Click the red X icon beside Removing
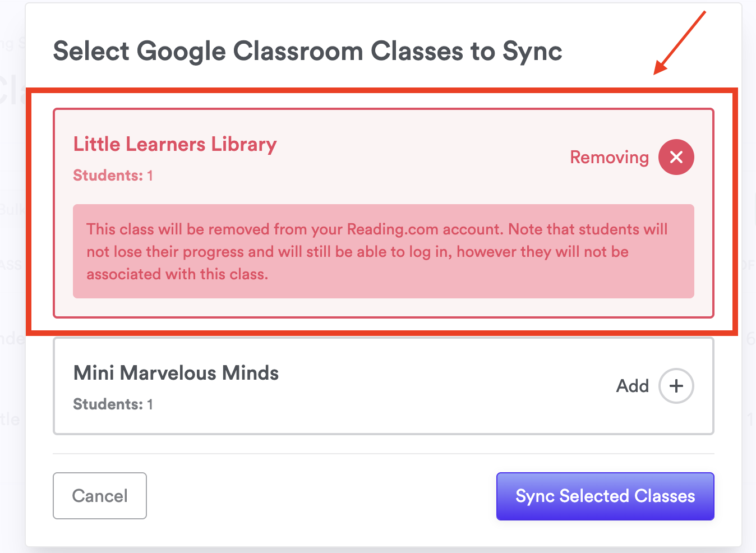This screenshot has height=553, width=756. pos(676,157)
